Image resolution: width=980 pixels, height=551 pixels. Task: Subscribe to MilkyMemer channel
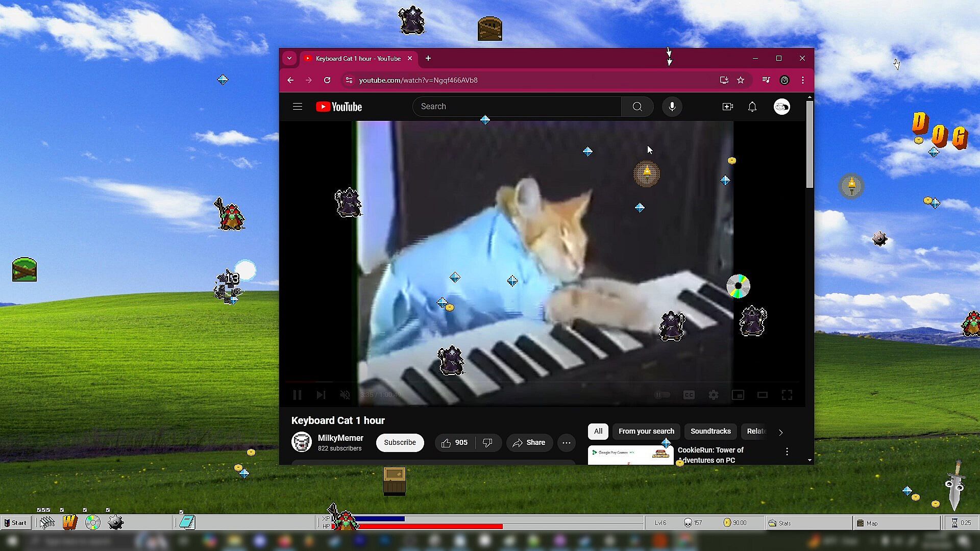coord(400,443)
